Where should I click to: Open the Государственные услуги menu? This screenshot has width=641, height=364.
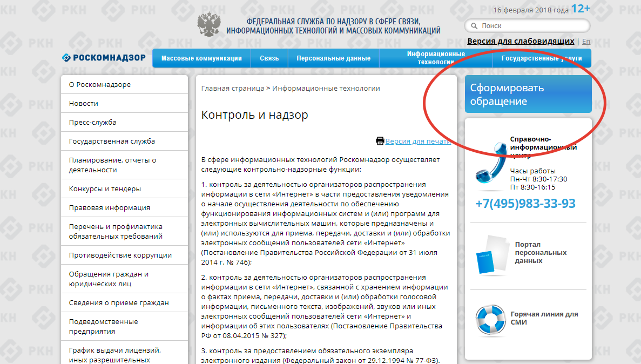(542, 58)
